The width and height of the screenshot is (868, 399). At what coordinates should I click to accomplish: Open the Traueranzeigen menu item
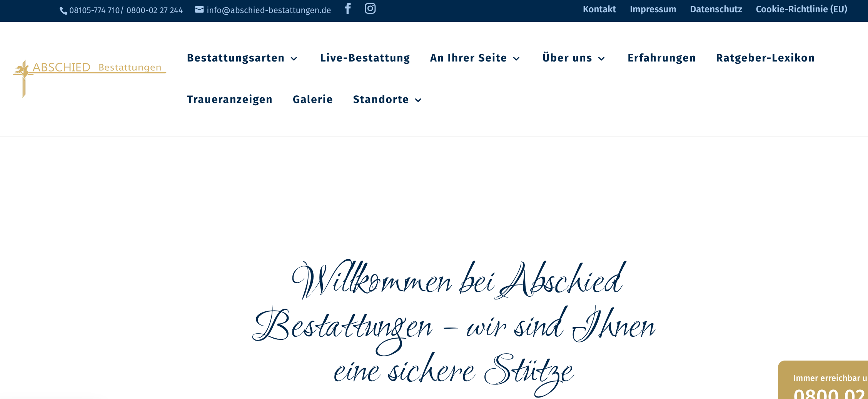tap(230, 99)
